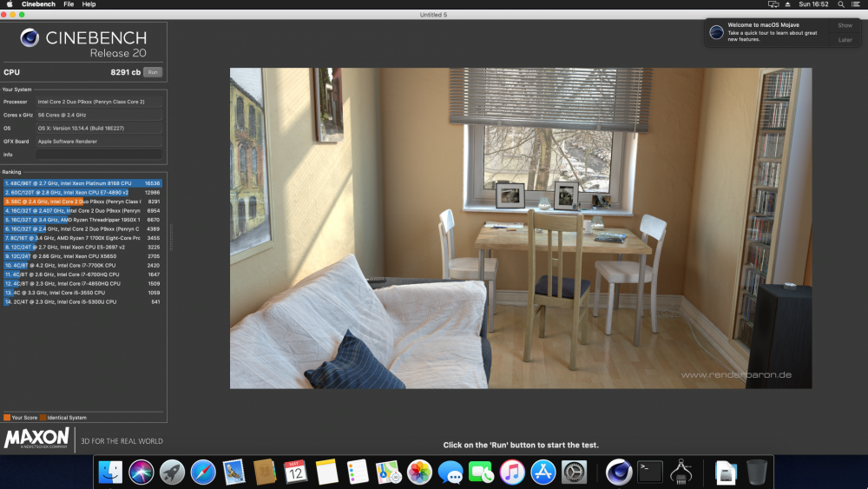Viewport: 868px width, 489px height.
Task: Open Messages blue bubble icon
Action: click(450, 472)
